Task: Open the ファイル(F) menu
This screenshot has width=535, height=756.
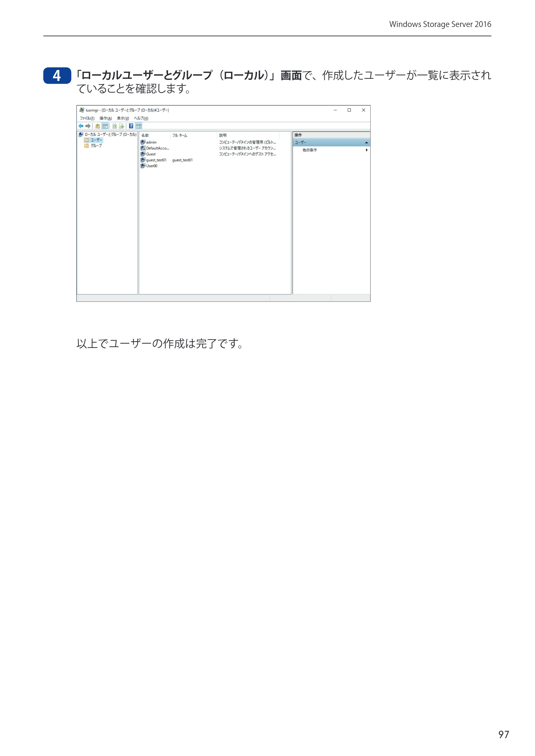Action: (x=87, y=118)
